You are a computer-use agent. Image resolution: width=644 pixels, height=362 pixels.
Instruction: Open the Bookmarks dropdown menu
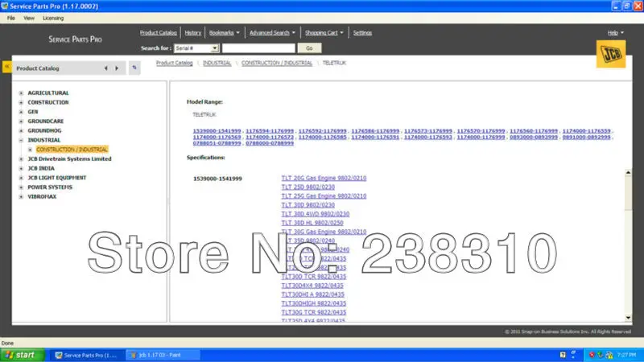pos(225,33)
